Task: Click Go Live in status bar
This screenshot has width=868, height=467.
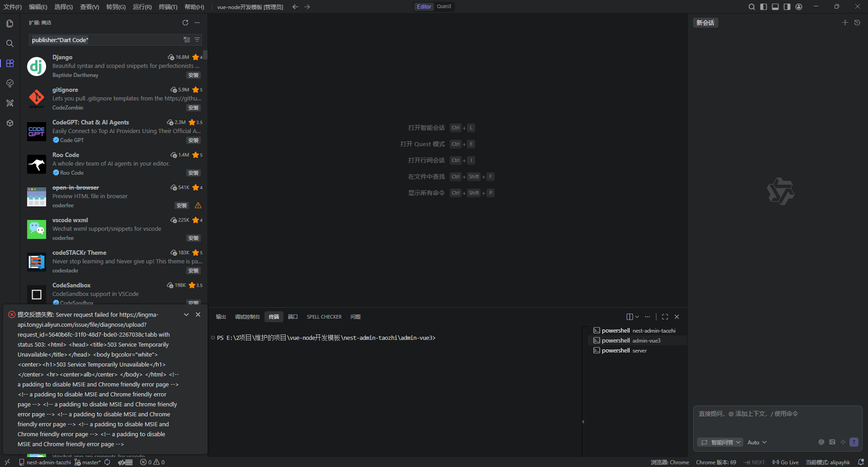Action: point(785,462)
